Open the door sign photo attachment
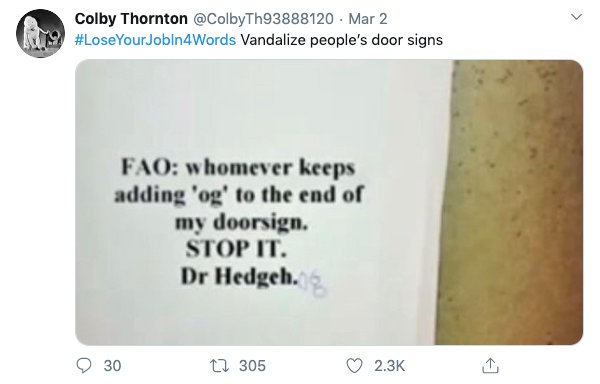The image size is (600, 384). [x=329, y=203]
